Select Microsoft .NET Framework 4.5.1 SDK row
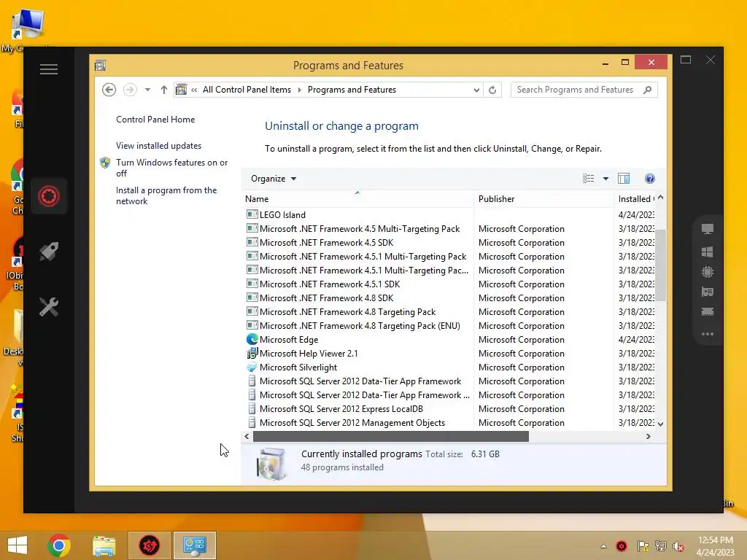747x560 pixels. click(450, 284)
